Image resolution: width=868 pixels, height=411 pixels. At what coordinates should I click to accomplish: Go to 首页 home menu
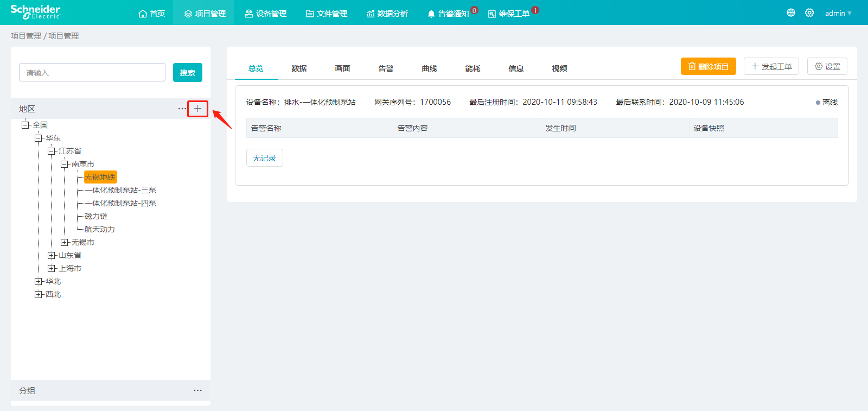click(151, 13)
